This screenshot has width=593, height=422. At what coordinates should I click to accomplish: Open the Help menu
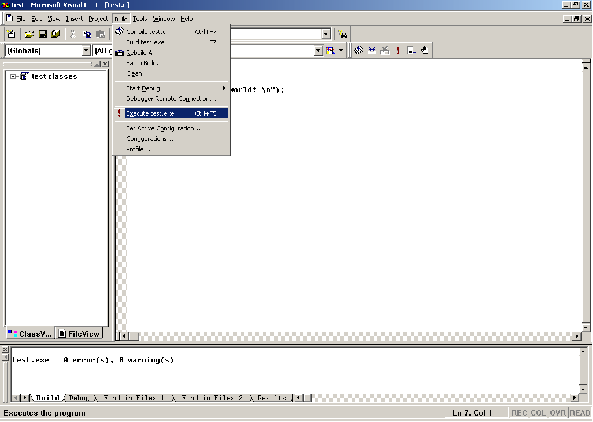pyautogui.click(x=187, y=18)
